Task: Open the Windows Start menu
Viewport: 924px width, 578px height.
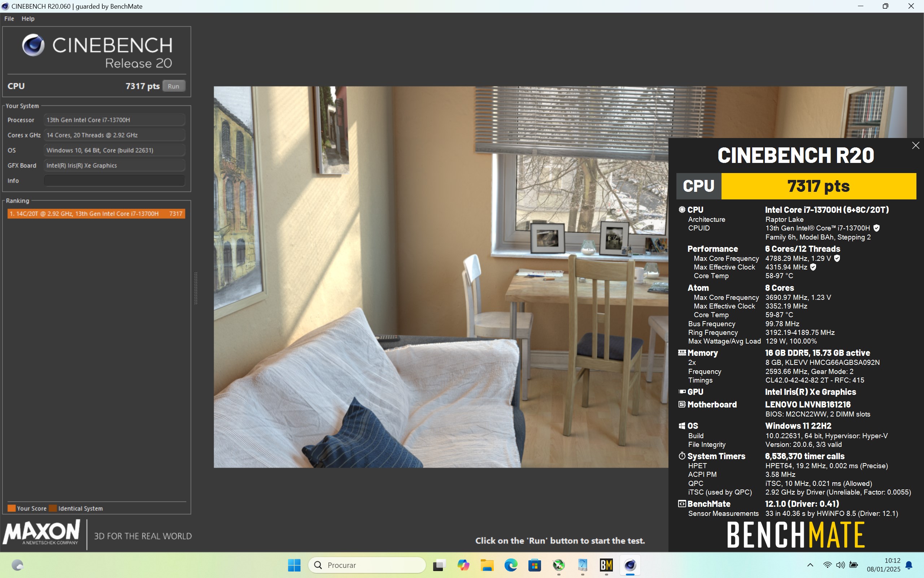Action: coord(294,565)
